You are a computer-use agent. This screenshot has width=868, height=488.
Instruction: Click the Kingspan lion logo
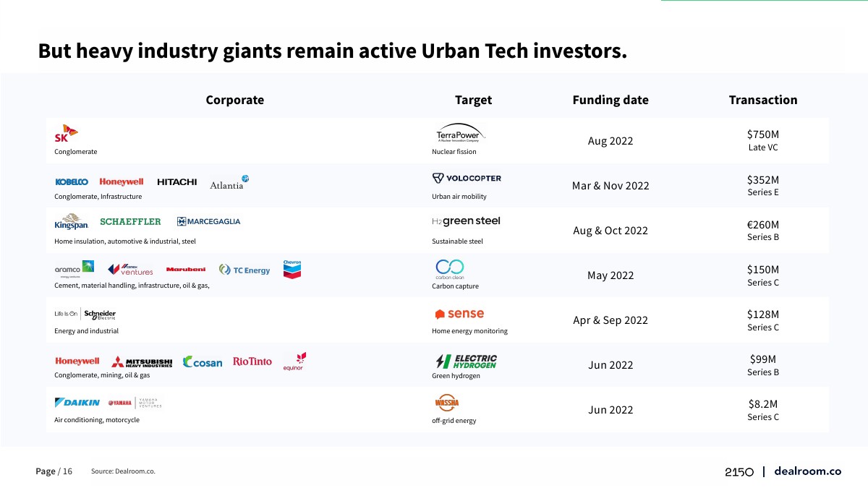(71, 221)
